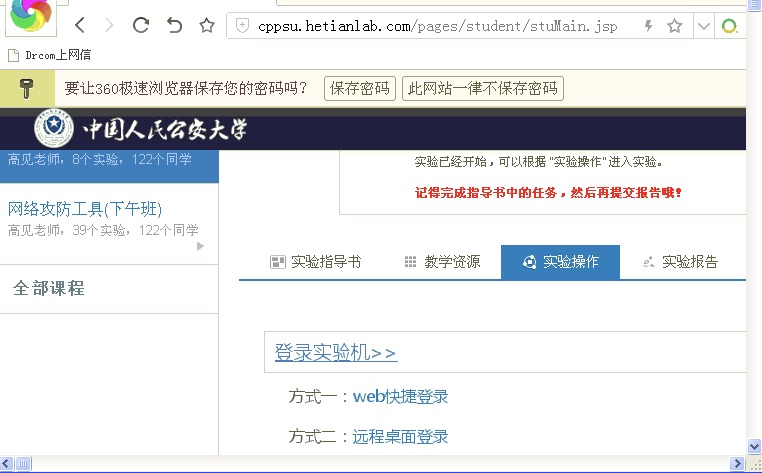Open the address bar dropdown chevron
This screenshot has height=473, width=762.
click(703, 26)
